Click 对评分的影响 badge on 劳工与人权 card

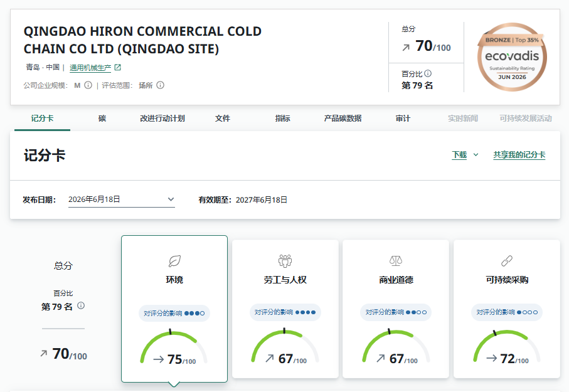[x=285, y=312]
